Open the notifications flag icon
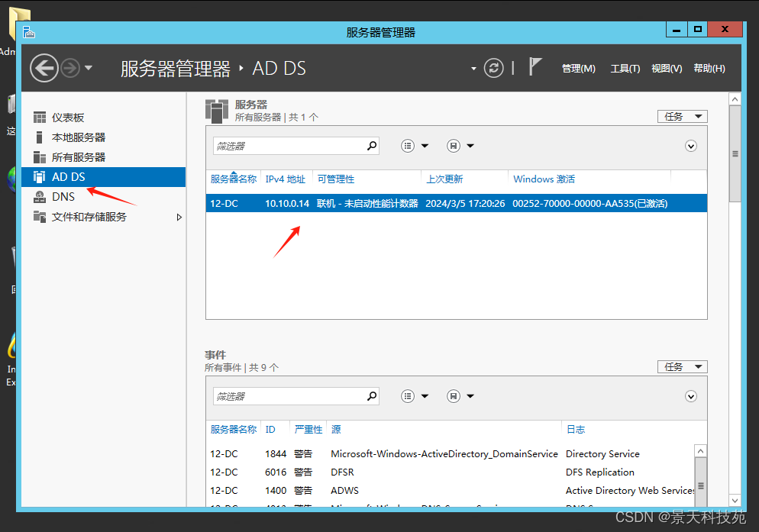The width and height of the screenshot is (759, 532). tap(535, 67)
